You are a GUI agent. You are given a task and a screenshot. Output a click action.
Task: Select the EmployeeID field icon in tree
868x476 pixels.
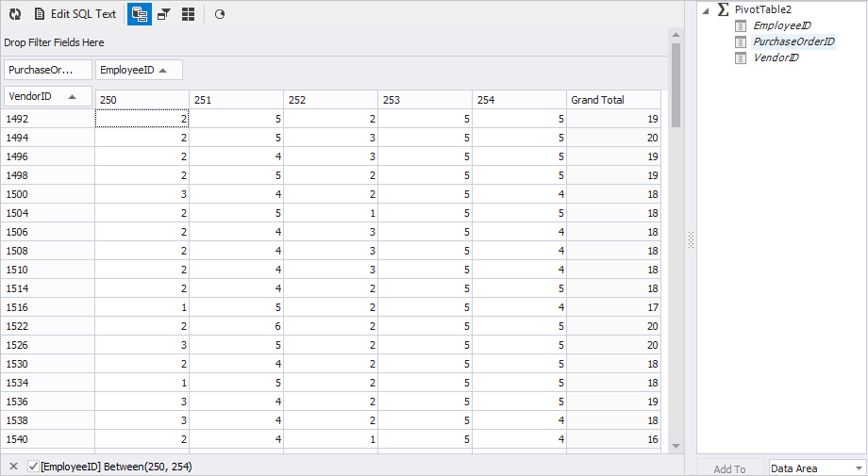741,26
